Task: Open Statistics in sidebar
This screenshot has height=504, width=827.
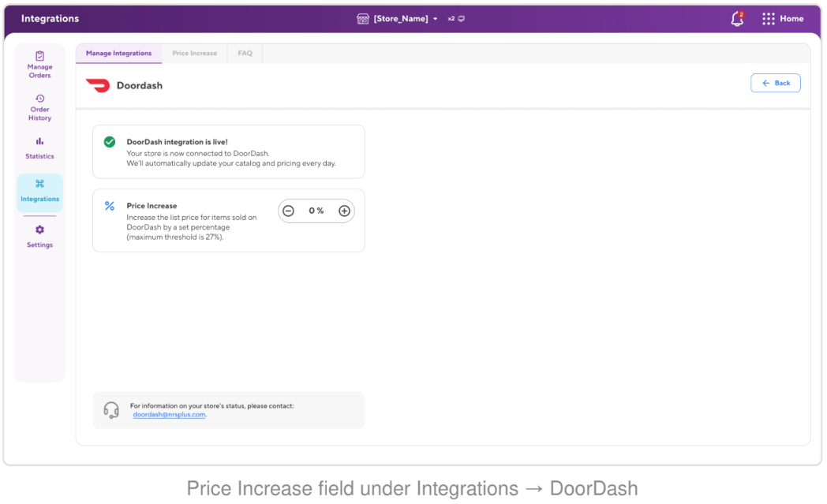Action: point(39,148)
